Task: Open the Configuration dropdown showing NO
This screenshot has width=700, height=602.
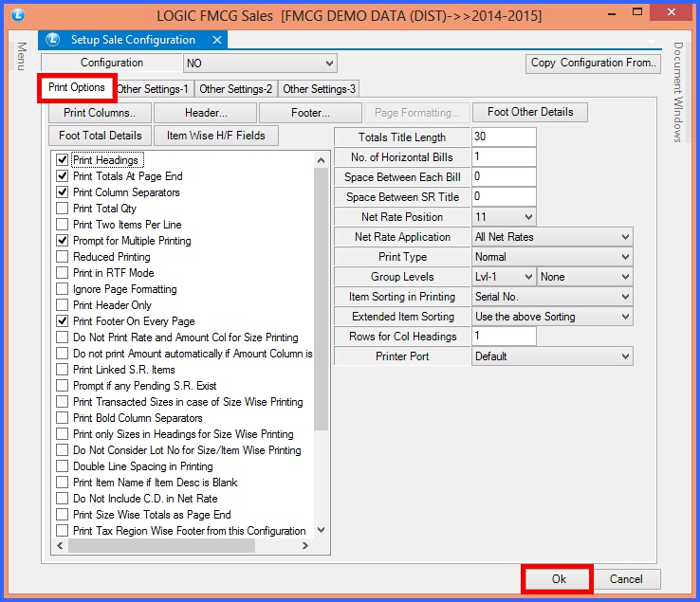Action: 260,63
